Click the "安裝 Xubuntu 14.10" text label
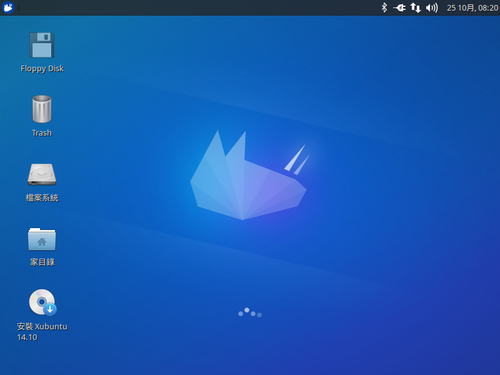 tap(42, 332)
